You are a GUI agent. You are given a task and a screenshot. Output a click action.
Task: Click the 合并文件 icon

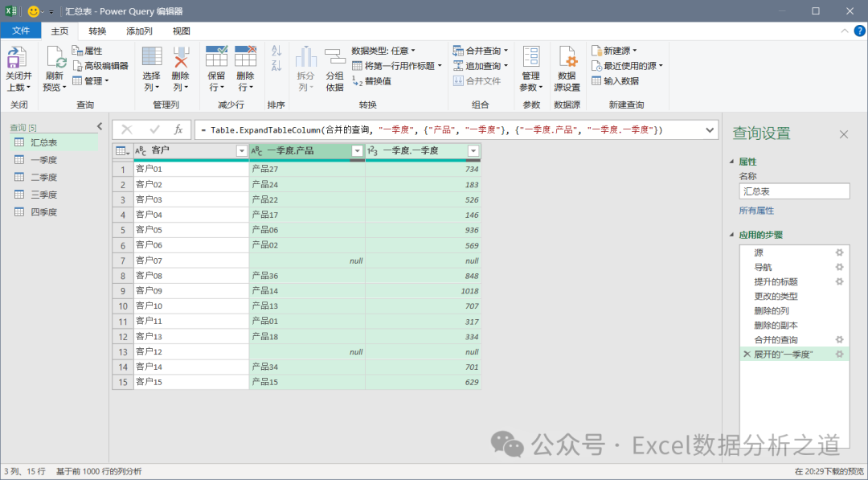(x=458, y=81)
